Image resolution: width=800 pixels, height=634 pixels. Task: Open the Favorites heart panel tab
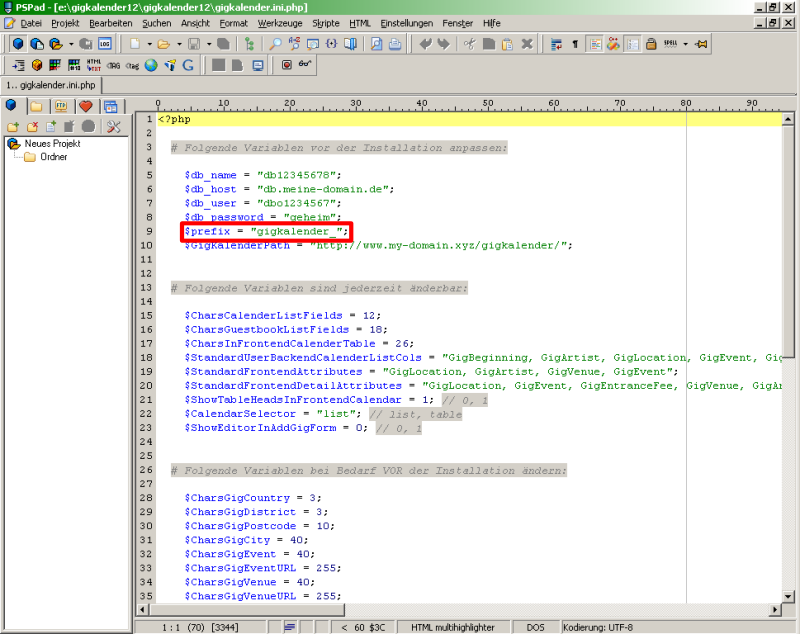pyautogui.click(x=86, y=106)
